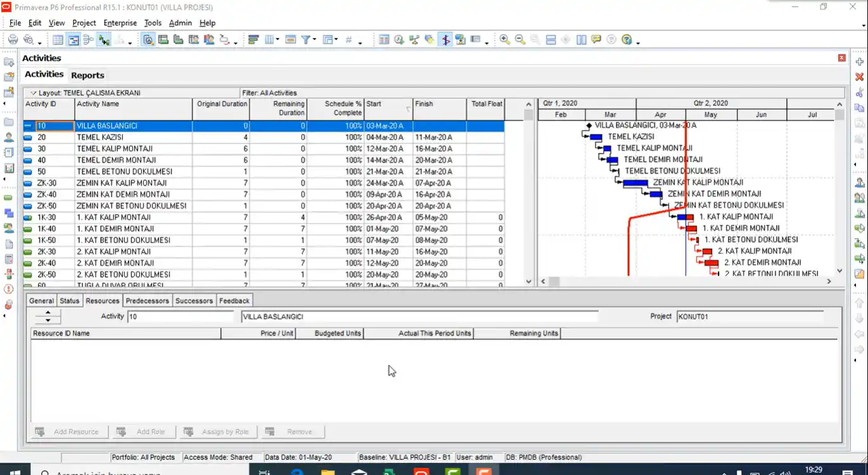868x475 pixels.
Task: Click the Remove button
Action: pos(293,432)
